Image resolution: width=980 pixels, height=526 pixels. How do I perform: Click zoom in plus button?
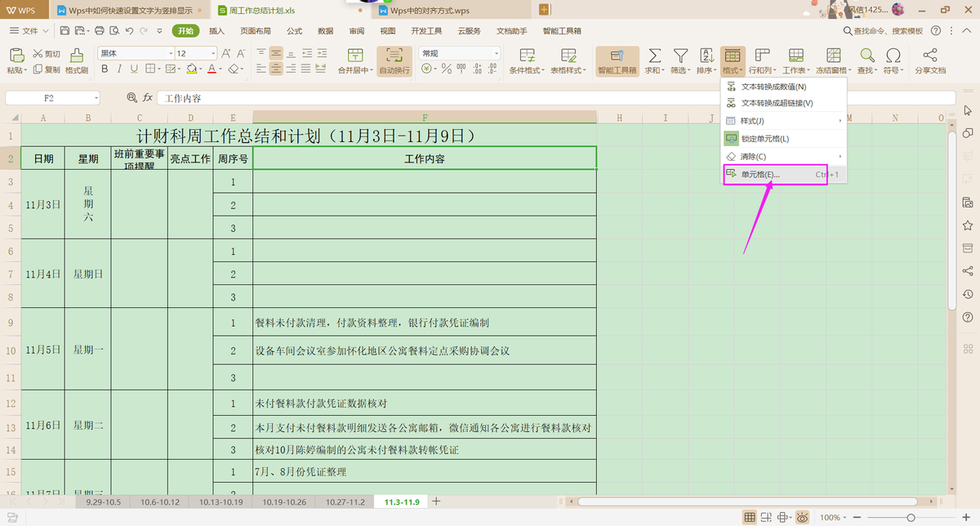tap(966, 517)
